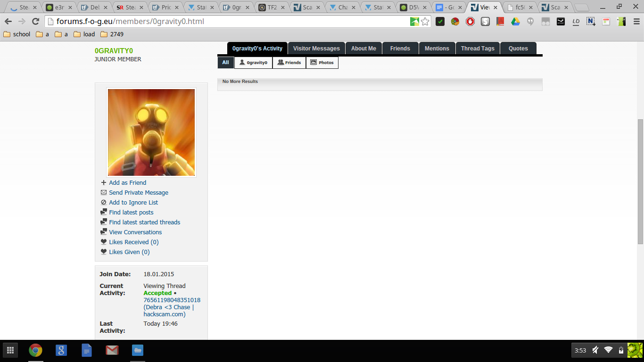Click the red AdBlock stop-sign extension icon
644x362 pixels.
point(470,22)
